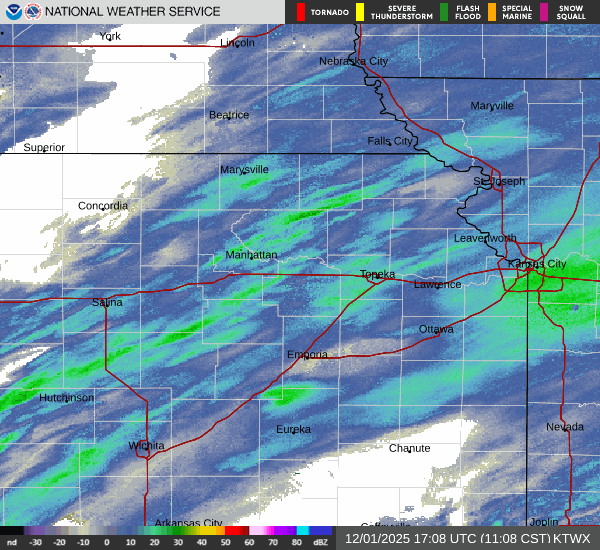Click the Wichita city label
The image size is (600, 550).
145,445
